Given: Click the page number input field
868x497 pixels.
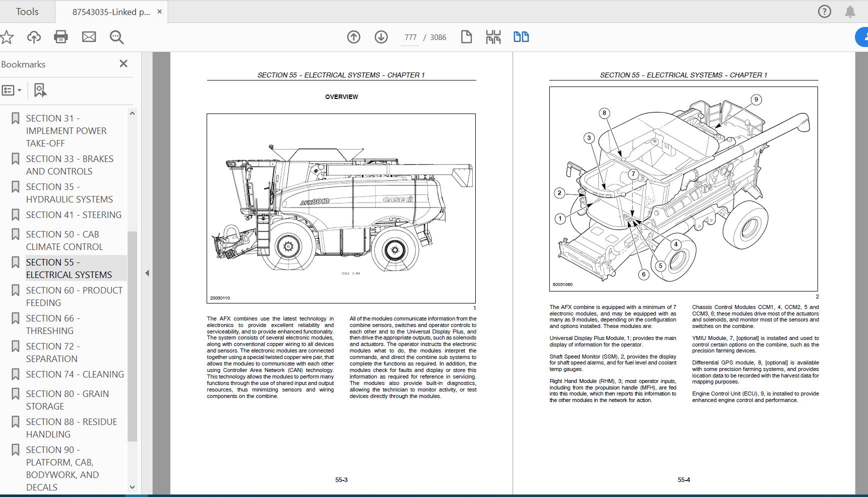Looking at the screenshot, I should tap(410, 37).
